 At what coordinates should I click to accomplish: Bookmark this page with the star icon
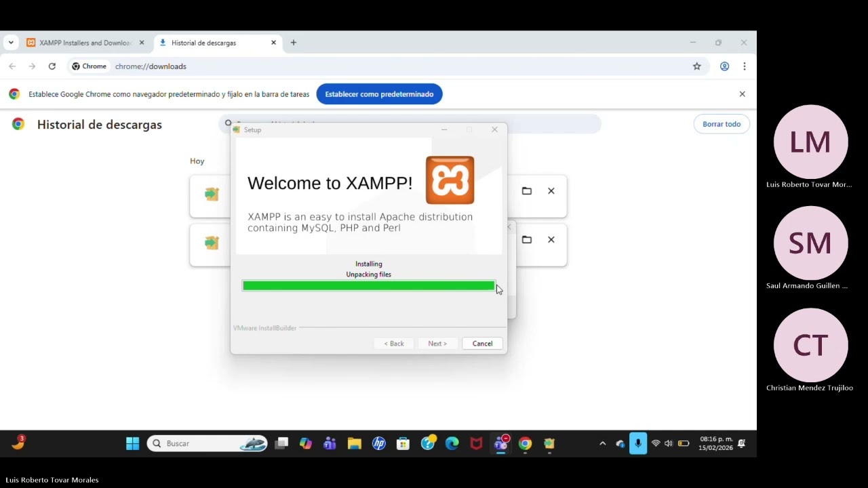(696, 66)
